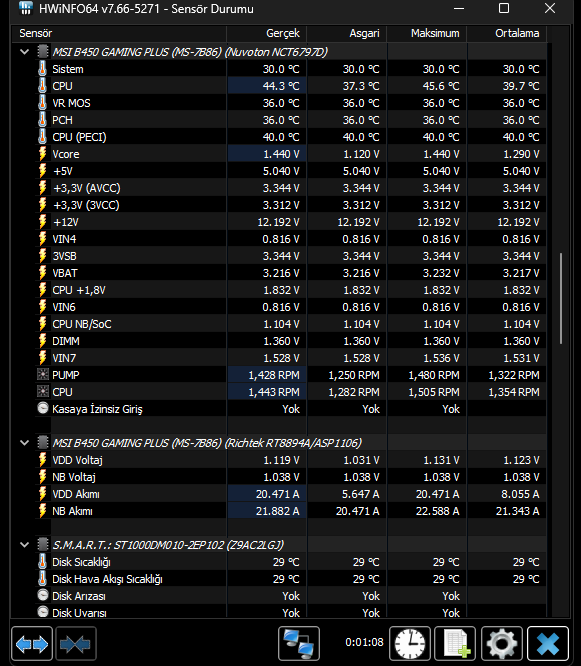Minimize the HWiNFO64 sensor window
This screenshot has height=666, width=581.
click(459, 8)
